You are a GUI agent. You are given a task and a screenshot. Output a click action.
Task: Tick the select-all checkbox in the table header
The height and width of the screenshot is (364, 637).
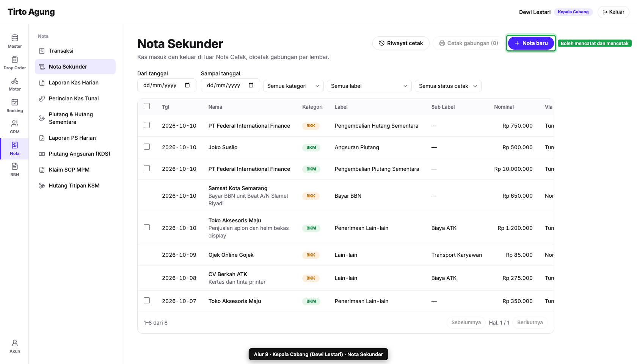pyautogui.click(x=147, y=106)
